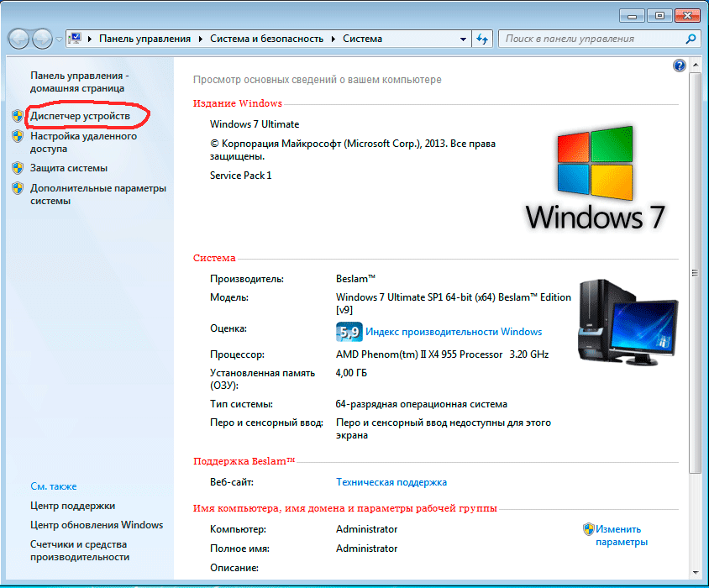
Task: Expand the arrow after Система и безопасность
Action: tap(333, 39)
